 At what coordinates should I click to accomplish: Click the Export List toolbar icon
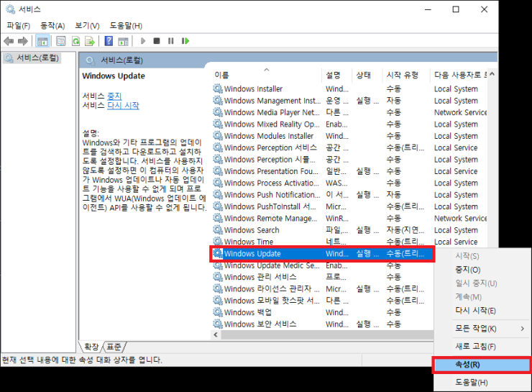pyautogui.click(x=90, y=41)
